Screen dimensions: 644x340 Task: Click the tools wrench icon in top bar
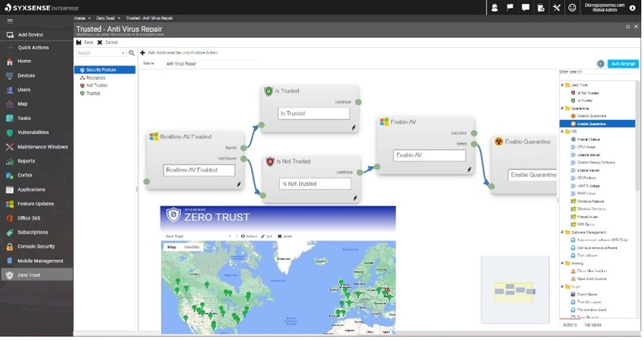click(x=557, y=7)
